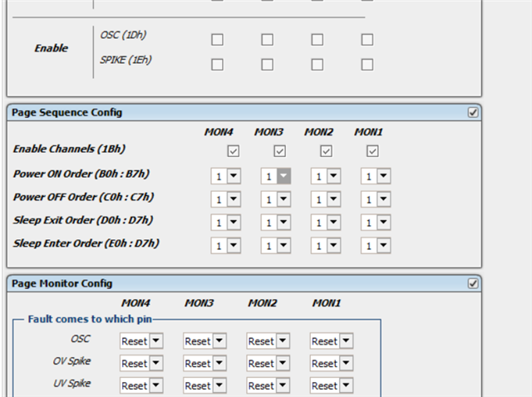Click the 'Sleep Enter Order (E0h : D7h)' label
Screen dimensions: 532x397
click(x=86, y=243)
